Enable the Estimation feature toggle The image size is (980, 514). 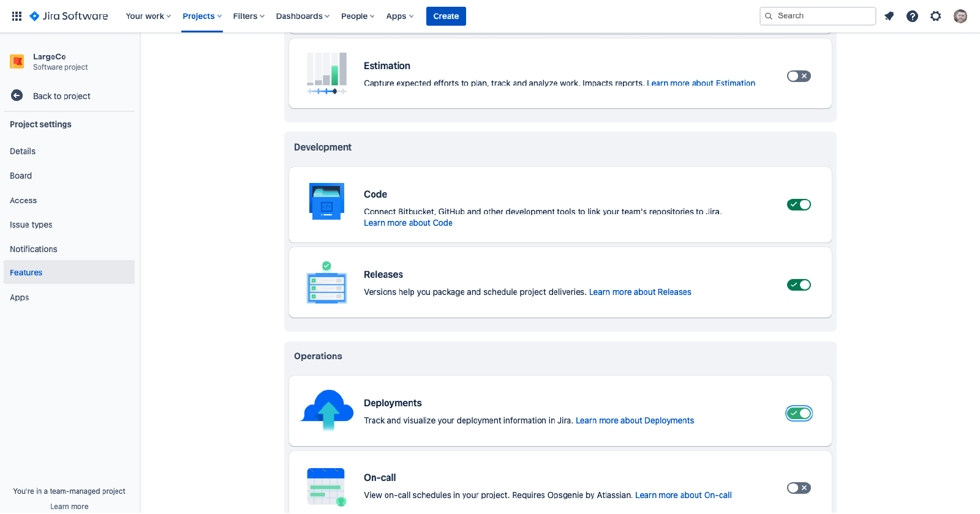799,76
